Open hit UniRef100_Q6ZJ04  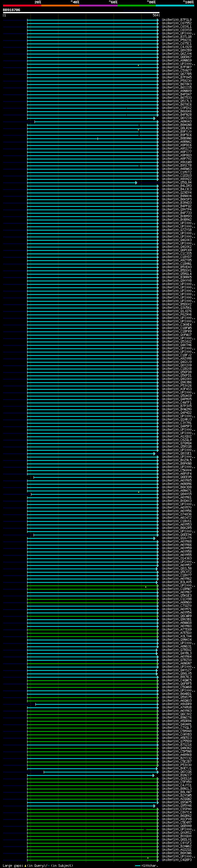[176, 54]
